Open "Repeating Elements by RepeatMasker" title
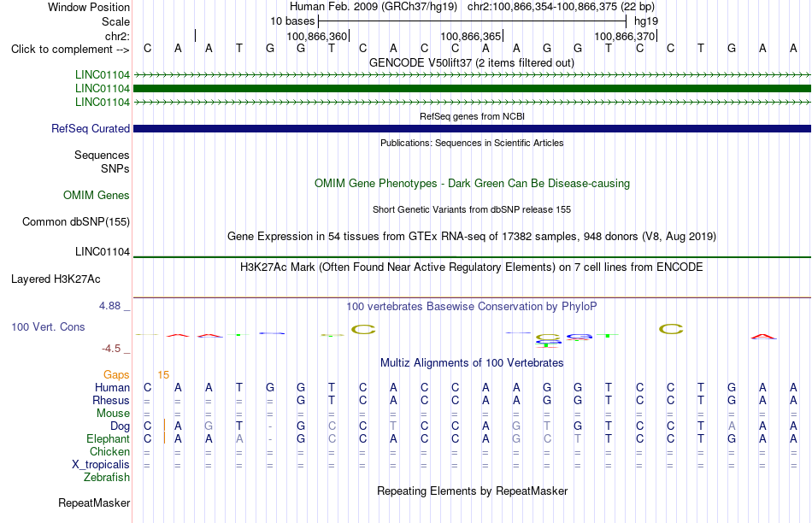The height and width of the screenshot is (523, 812). (x=472, y=491)
